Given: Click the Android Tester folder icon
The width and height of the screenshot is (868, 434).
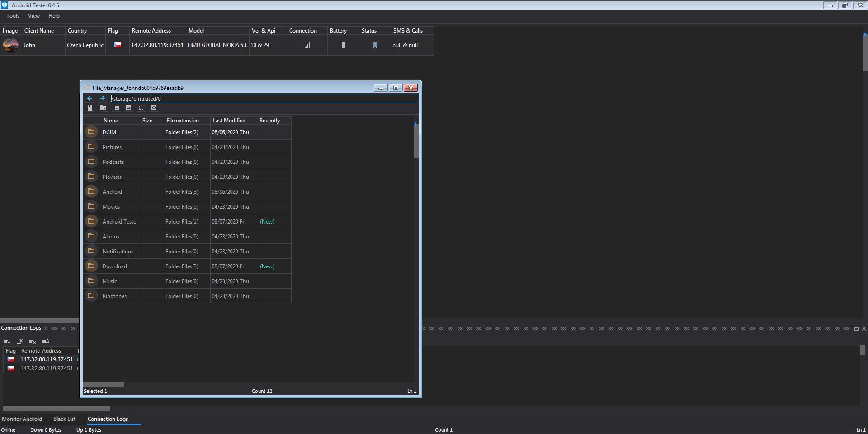Looking at the screenshot, I should [91, 221].
